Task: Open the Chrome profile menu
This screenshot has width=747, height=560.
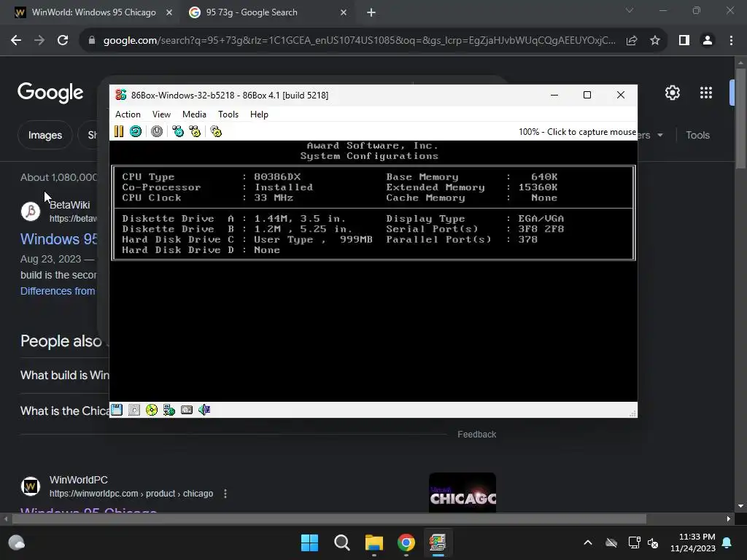Action: tap(708, 41)
